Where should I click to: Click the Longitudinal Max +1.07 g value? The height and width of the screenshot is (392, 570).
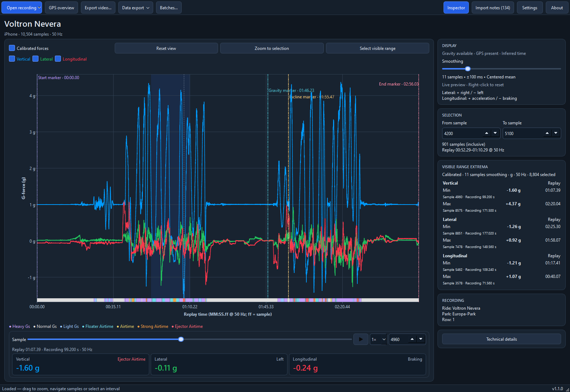click(x=513, y=277)
